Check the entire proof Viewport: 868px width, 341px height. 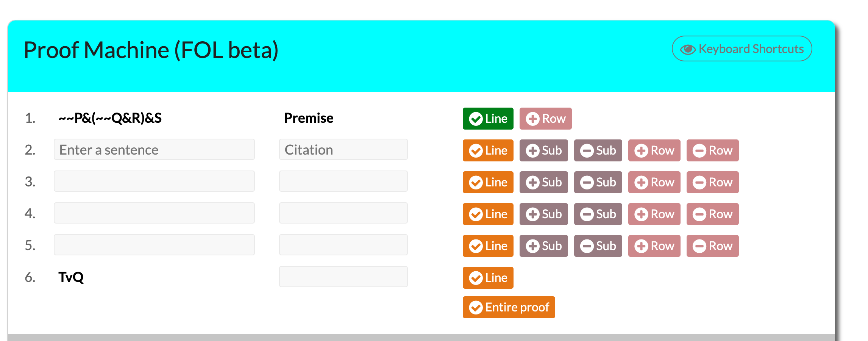(x=509, y=307)
